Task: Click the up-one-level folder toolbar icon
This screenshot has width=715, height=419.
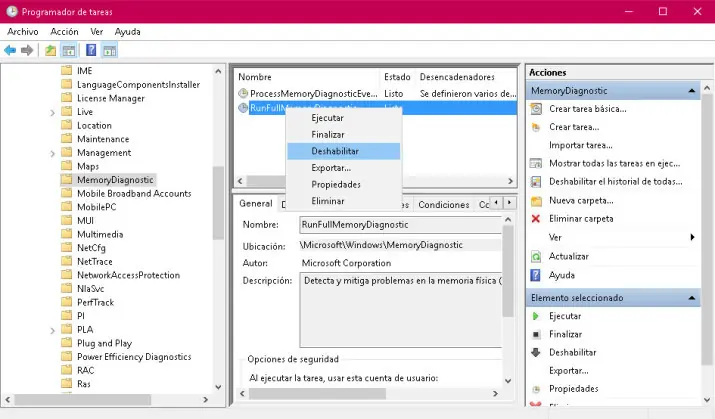Action: (50, 50)
